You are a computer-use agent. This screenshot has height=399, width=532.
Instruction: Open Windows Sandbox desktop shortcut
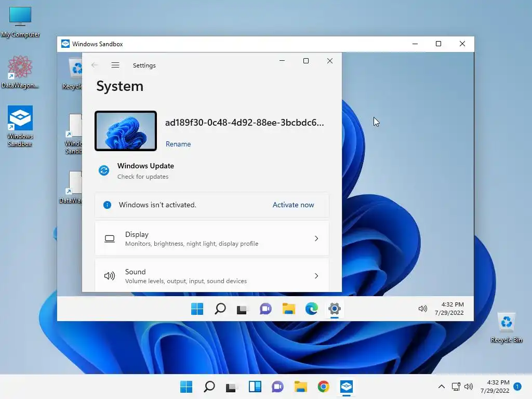point(20,126)
